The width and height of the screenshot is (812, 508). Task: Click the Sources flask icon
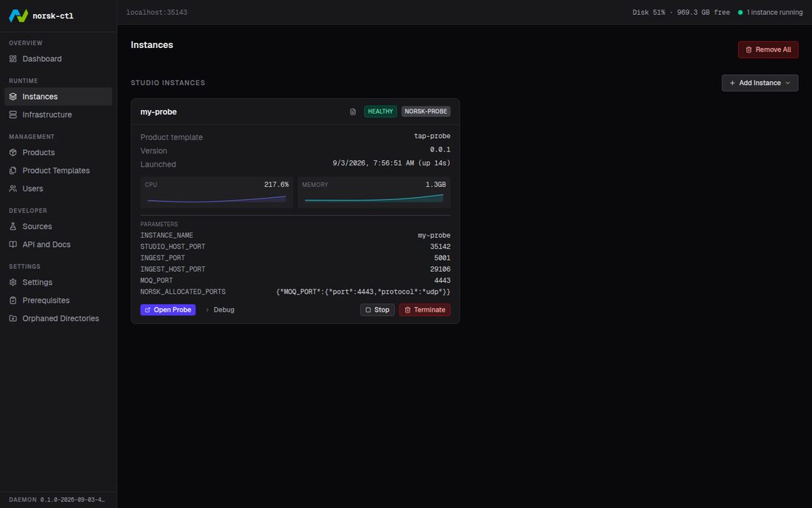coord(13,227)
